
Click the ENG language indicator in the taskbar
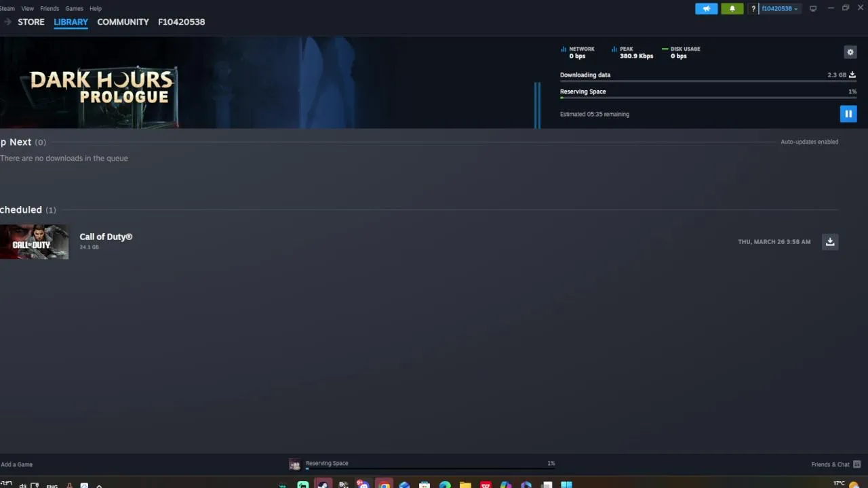pos(52,486)
